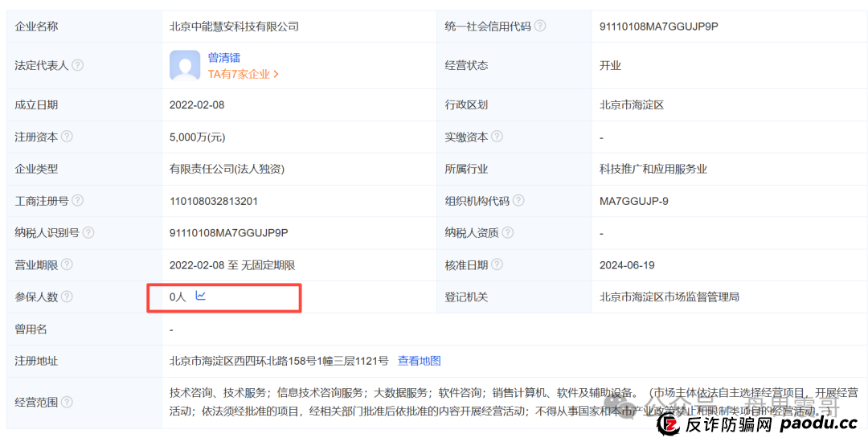Screen dimensions: 868x442
Task: Click the 经营状态 label cell
Action: pos(514,65)
